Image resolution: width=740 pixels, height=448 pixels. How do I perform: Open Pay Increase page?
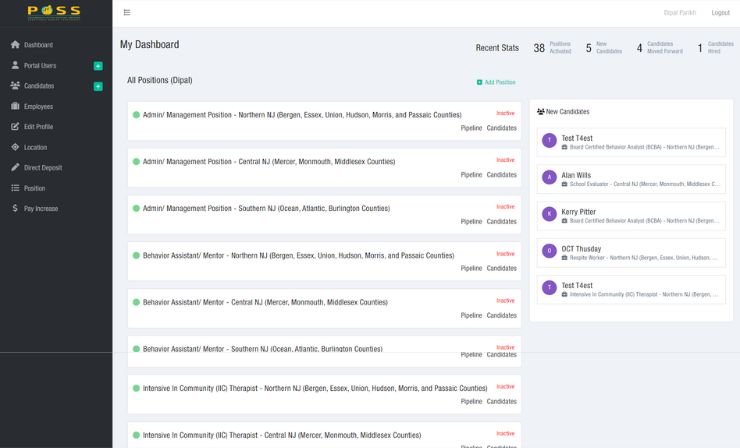click(41, 208)
